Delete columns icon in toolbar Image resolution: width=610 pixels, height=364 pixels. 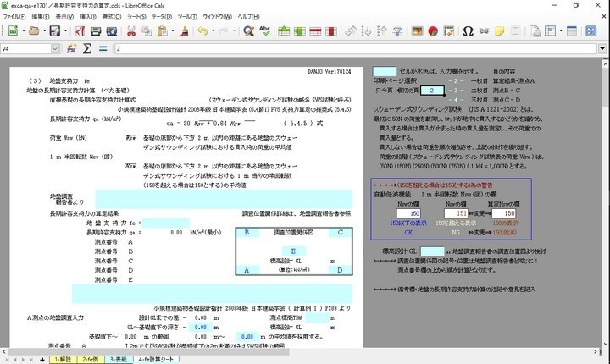tap(331, 31)
